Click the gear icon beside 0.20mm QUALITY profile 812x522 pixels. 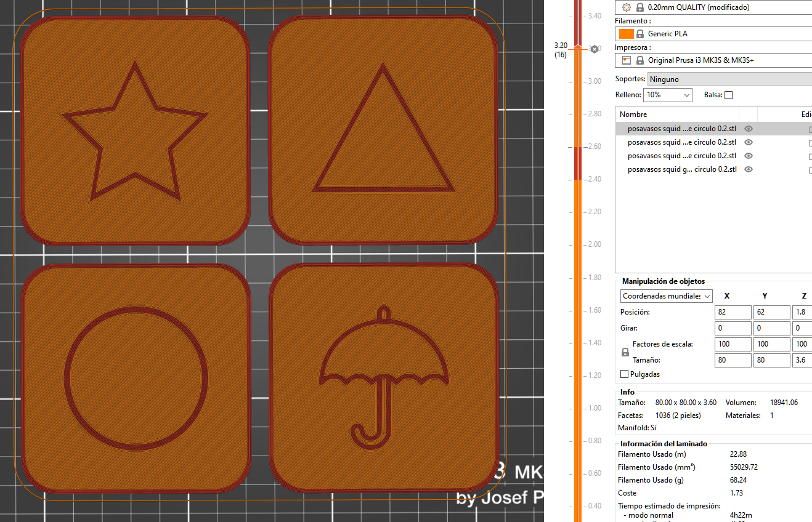coord(627,7)
